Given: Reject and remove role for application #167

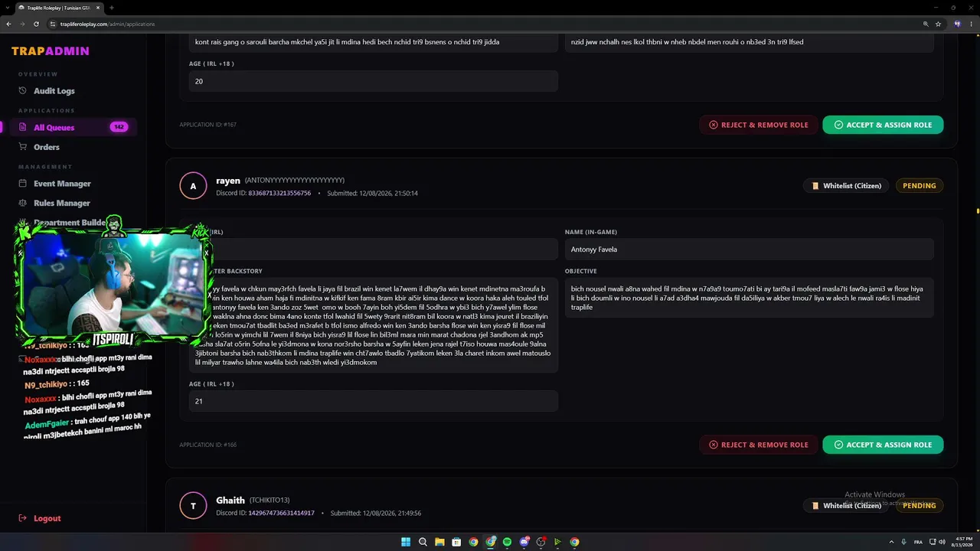Looking at the screenshot, I should click(759, 125).
